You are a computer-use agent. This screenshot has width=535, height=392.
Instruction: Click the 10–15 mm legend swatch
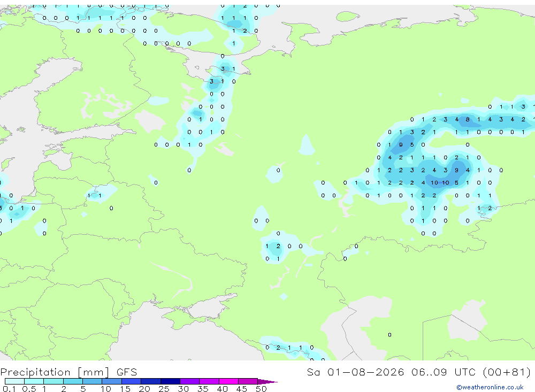[112, 381]
